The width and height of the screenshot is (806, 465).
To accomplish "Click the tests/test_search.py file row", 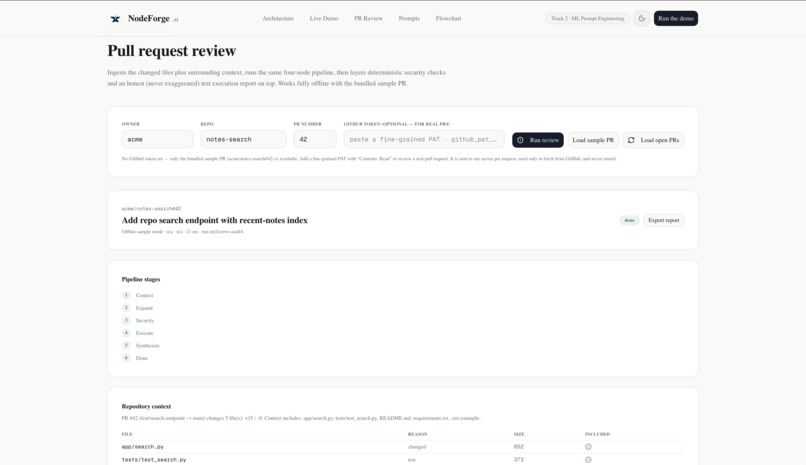I will tap(402, 459).
